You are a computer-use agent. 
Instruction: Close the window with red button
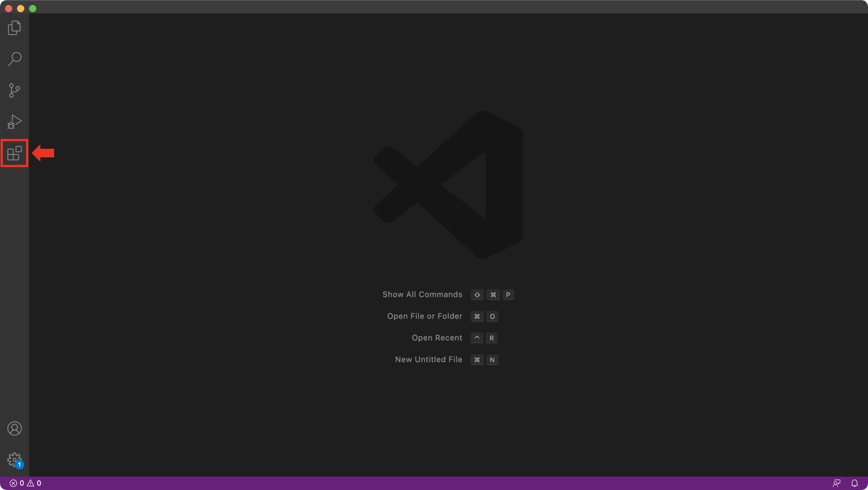click(x=9, y=9)
